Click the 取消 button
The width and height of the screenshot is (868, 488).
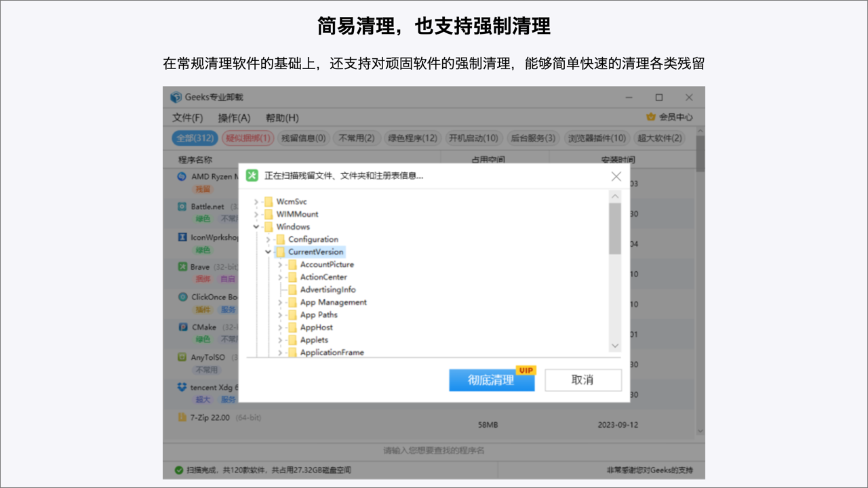tap(583, 380)
